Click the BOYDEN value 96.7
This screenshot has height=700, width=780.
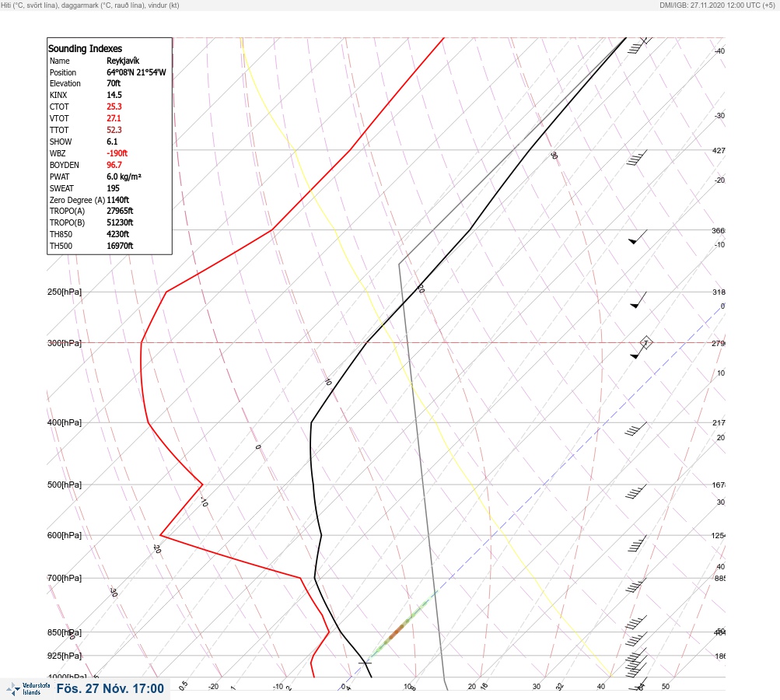point(114,165)
